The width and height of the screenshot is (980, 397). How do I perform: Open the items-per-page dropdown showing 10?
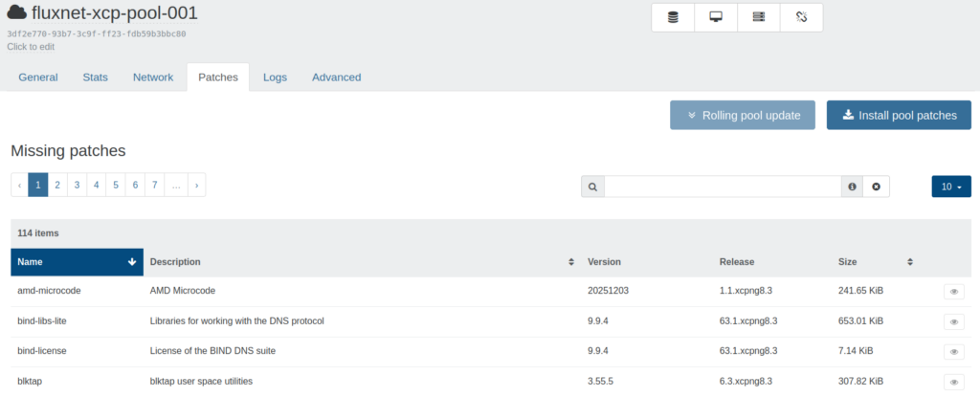pos(950,187)
